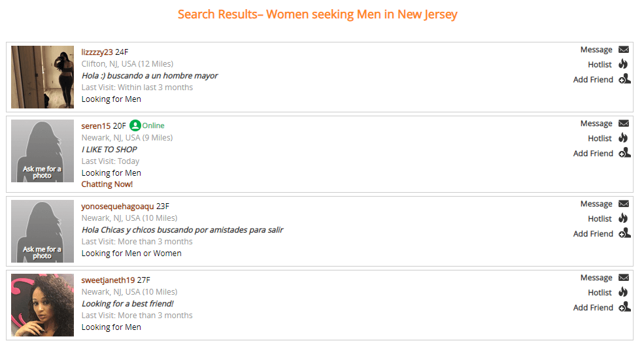
Task: Open lizzzzy23's profile photo thumbnail
Action: click(x=42, y=77)
